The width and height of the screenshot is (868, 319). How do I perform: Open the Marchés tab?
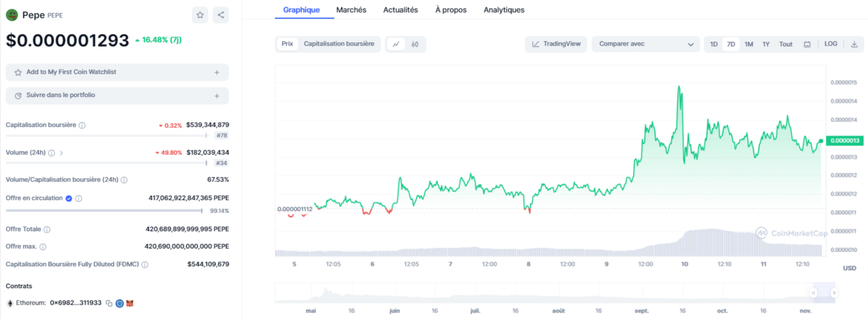[351, 10]
